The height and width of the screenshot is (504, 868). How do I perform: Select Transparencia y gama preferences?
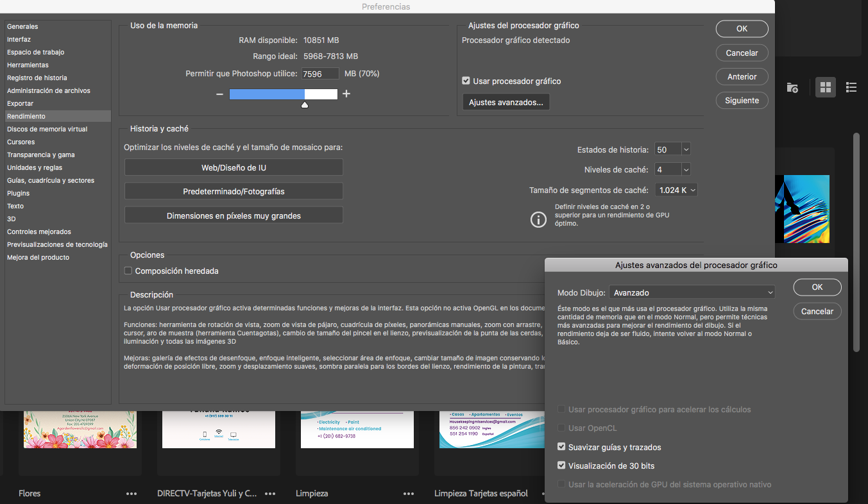(40, 155)
